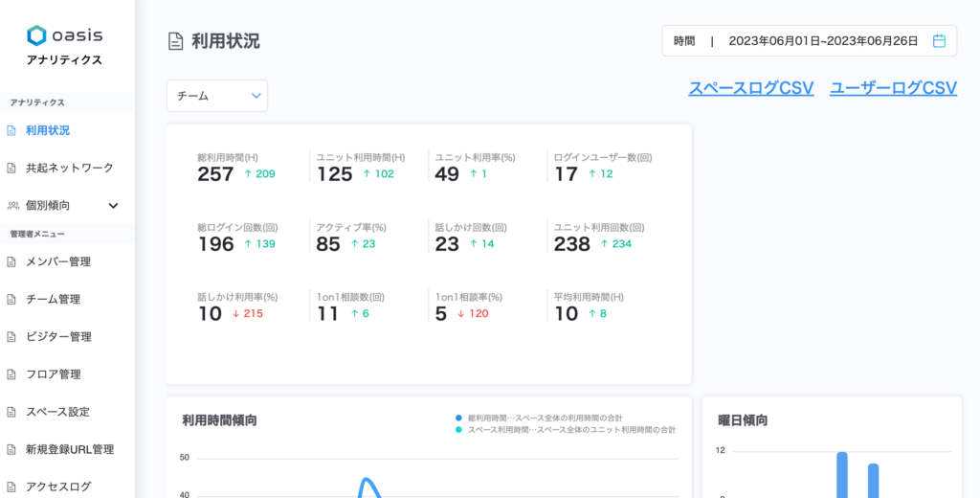The height and width of the screenshot is (498, 980).
Task: Download the ユーザーログCSV link
Action: (x=893, y=88)
